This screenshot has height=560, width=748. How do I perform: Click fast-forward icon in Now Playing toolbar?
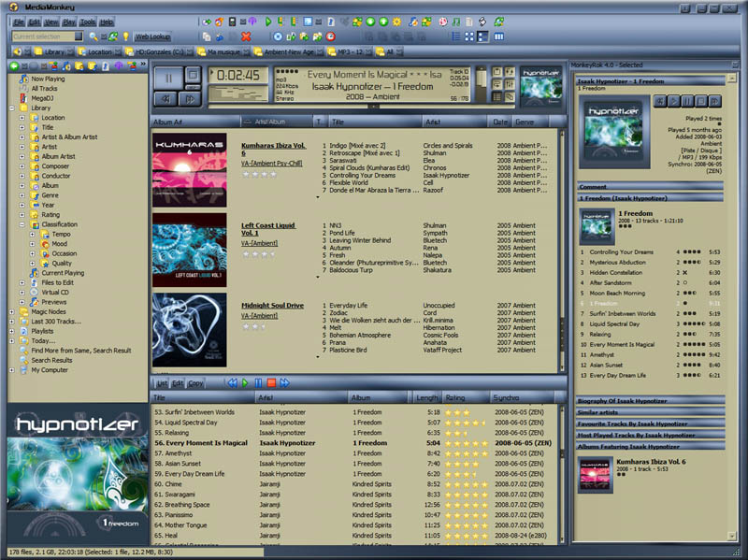(285, 382)
